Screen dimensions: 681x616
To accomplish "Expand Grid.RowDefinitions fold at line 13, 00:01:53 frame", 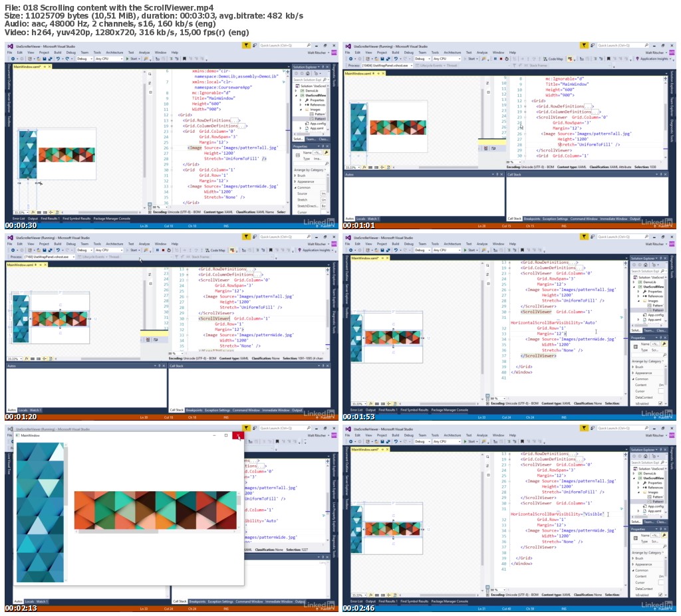I will [510, 262].
